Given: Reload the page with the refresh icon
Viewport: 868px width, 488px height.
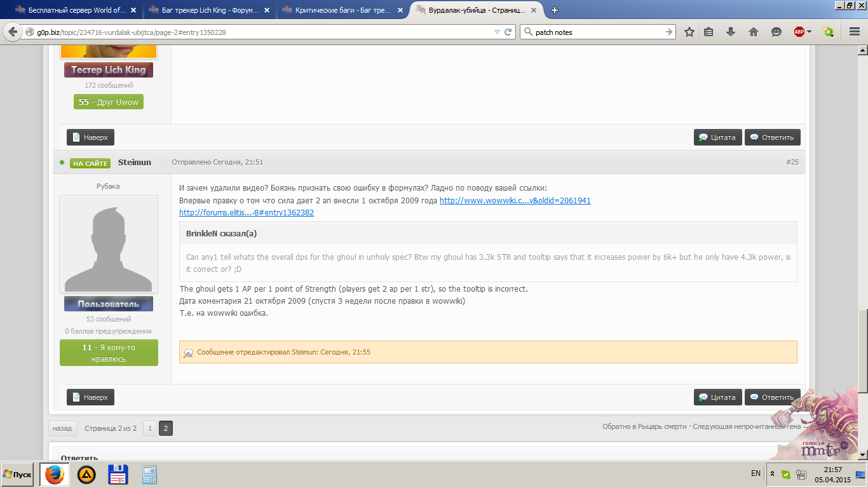Looking at the screenshot, I should click(x=508, y=32).
